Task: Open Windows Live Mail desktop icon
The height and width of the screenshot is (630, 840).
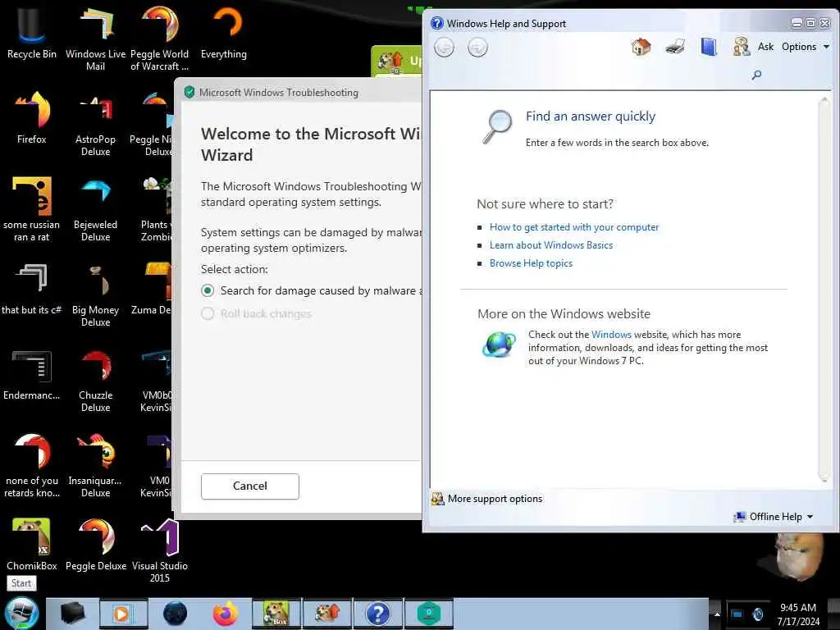Action: pyautogui.click(x=95, y=39)
